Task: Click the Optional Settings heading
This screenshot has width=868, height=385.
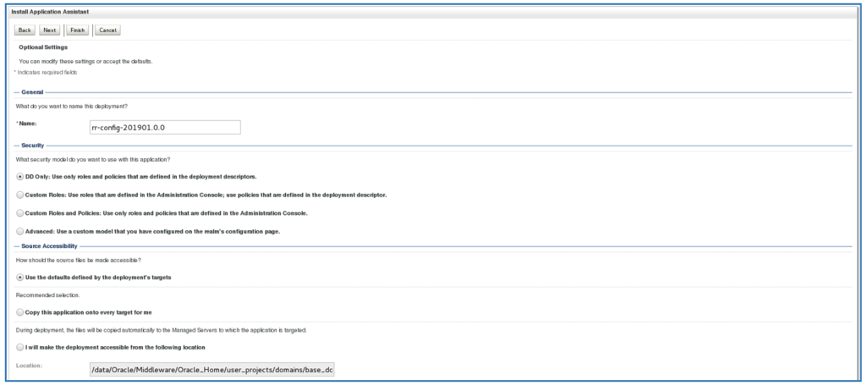Action: tap(43, 47)
